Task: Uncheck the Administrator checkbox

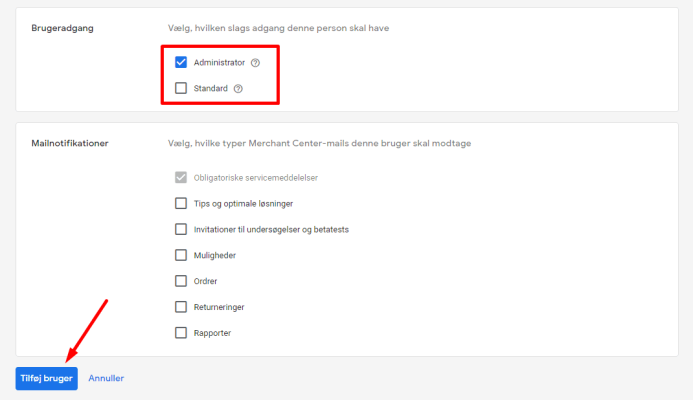Action: pos(181,62)
